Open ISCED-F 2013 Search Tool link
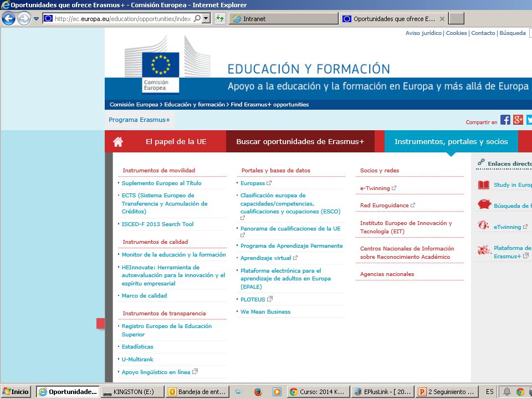The image size is (532, 399). point(157,224)
